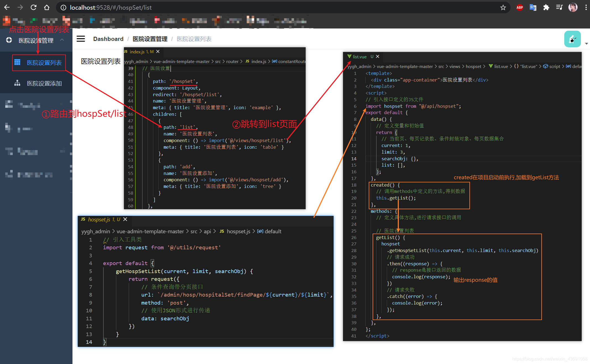The width and height of the screenshot is (590, 364).
Task: Open Chrome three-dot menu
Action: [586, 7]
